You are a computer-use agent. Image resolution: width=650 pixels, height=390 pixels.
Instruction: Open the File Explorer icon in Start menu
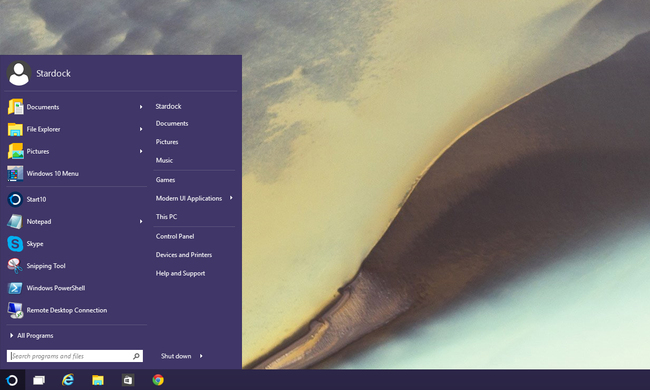(x=15, y=129)
